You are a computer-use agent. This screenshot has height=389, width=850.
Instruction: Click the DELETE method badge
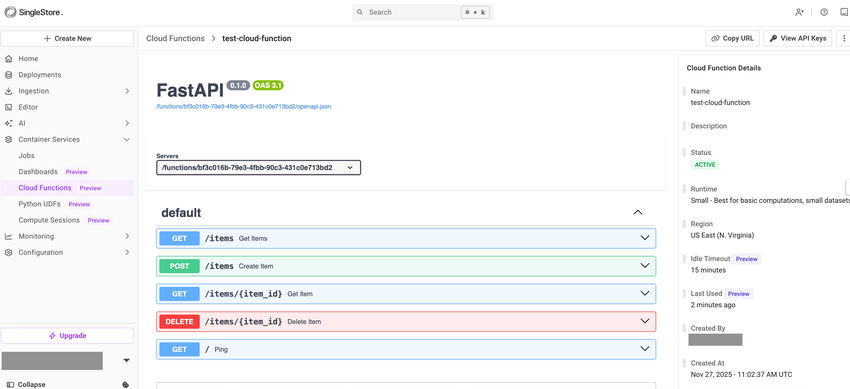pyautogui.click(x=179, y=322)
